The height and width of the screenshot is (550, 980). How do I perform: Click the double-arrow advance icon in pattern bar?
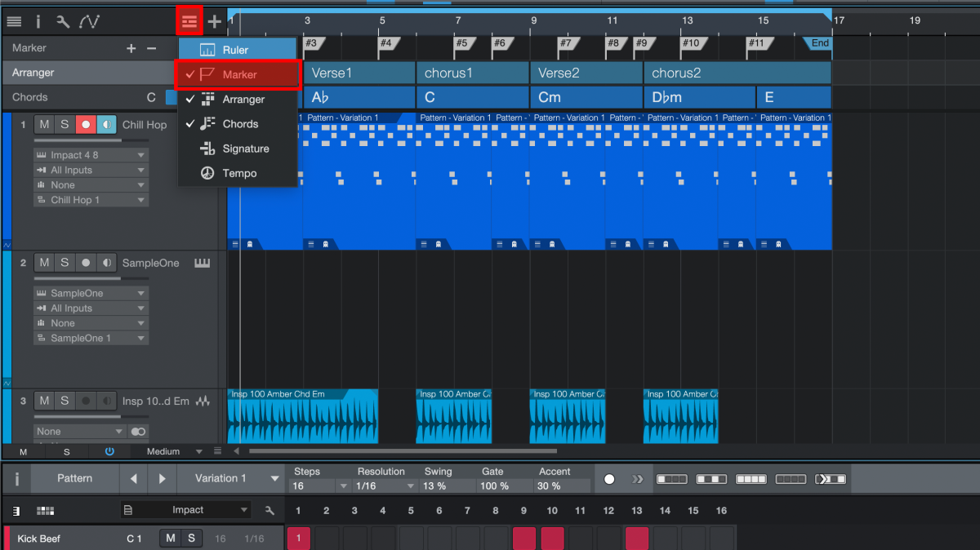click(x=638, y=479)
